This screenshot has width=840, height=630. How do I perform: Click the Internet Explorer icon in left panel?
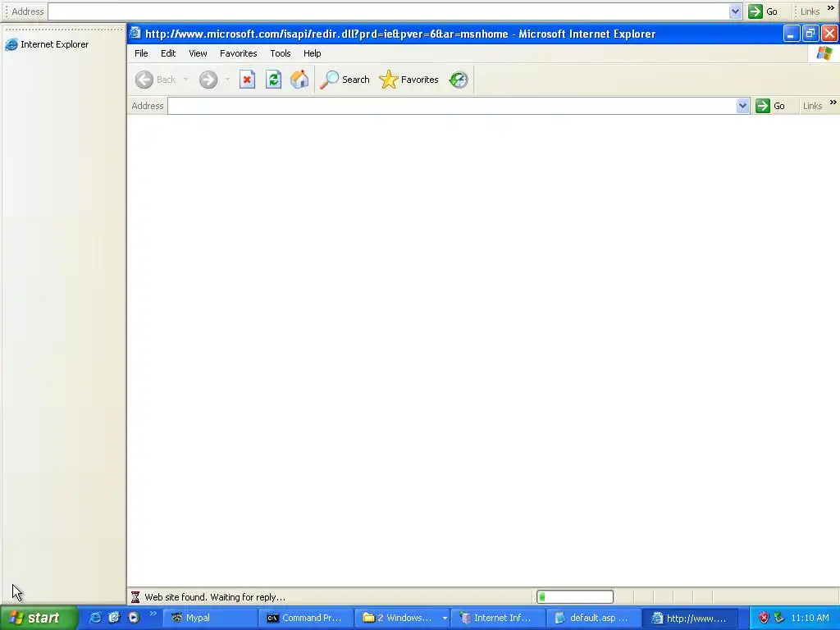11,44
